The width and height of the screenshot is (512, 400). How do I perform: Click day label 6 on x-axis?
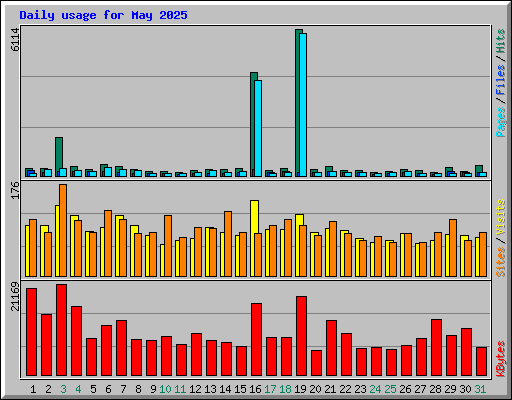108,389
